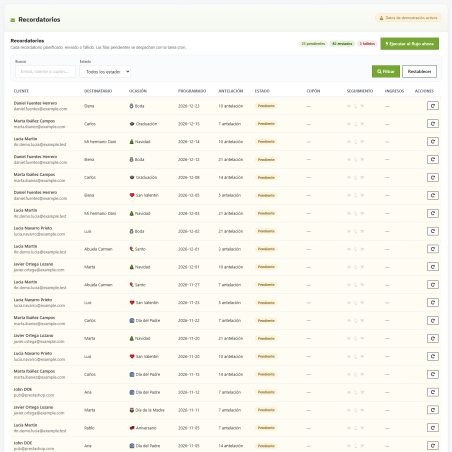Click the heart icon in Daniel's San Valentín row
The width and height of the screenshot is (452, 452).
tap(132, 195)
